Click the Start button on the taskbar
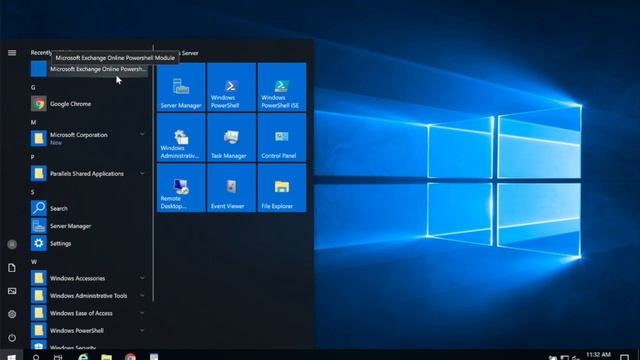Screen dimensions: 640x360 click(11, 356)
